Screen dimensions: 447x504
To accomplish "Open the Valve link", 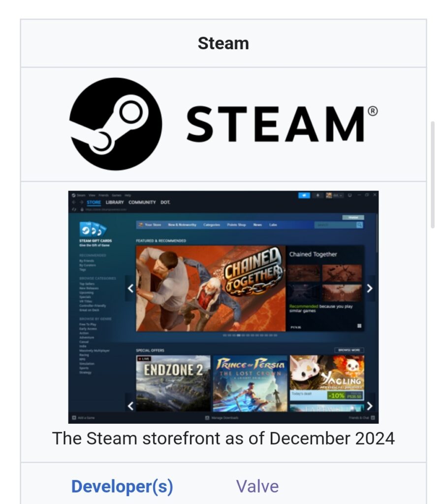I will [x=257, y=486].
